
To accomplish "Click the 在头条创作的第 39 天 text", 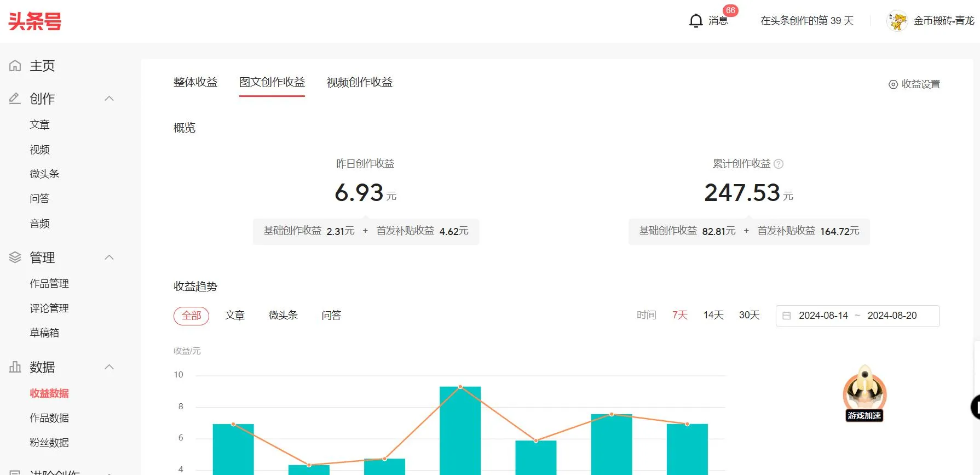I will tap(807, 21).
